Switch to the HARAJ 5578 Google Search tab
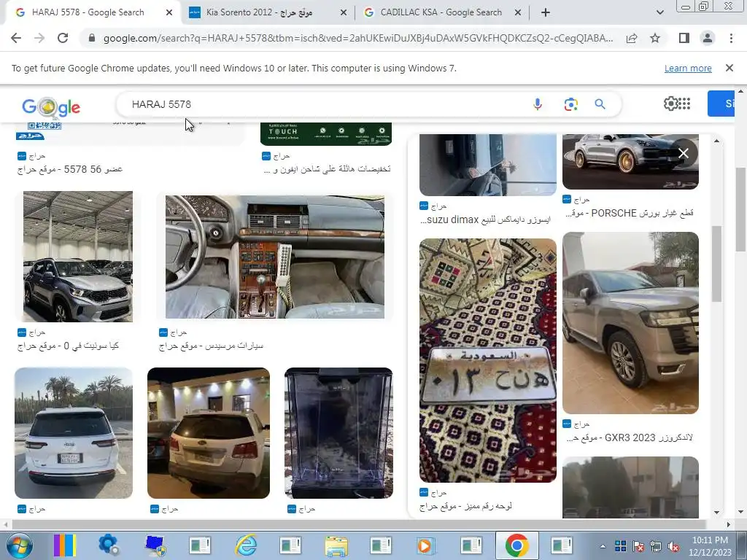 [88, 12]
